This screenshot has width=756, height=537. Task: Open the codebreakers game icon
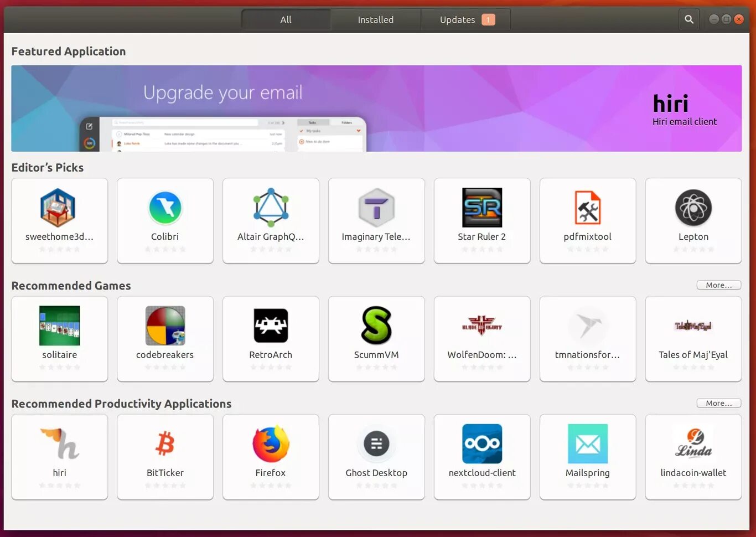click(165, 326)
